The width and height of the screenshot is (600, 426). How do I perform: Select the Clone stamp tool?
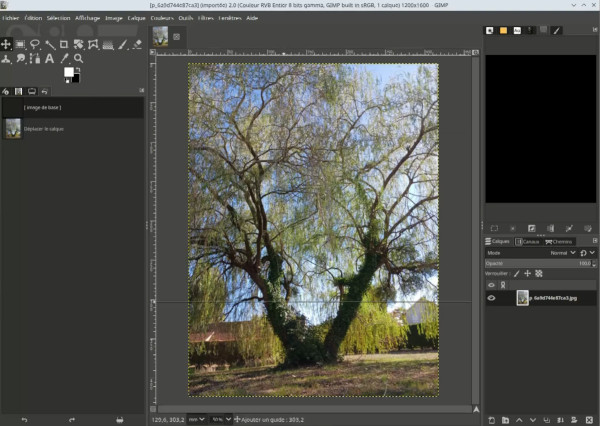click(6, 59)
